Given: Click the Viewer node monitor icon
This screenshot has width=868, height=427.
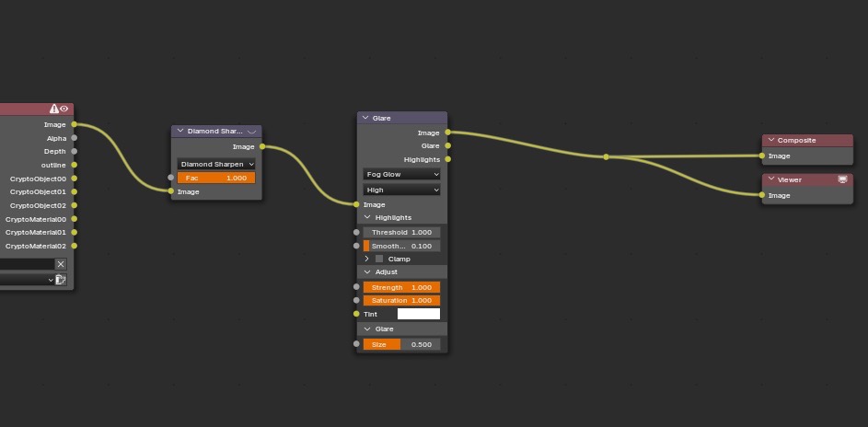Looking at the screenshot, I should (842, 179).
